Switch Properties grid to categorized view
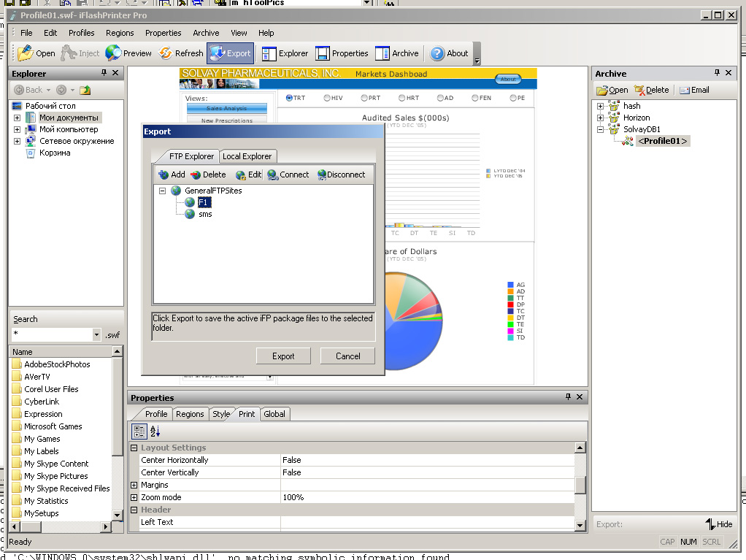This screenshot has height=560, width=746. pyautogui.click(x=139, y=431)
